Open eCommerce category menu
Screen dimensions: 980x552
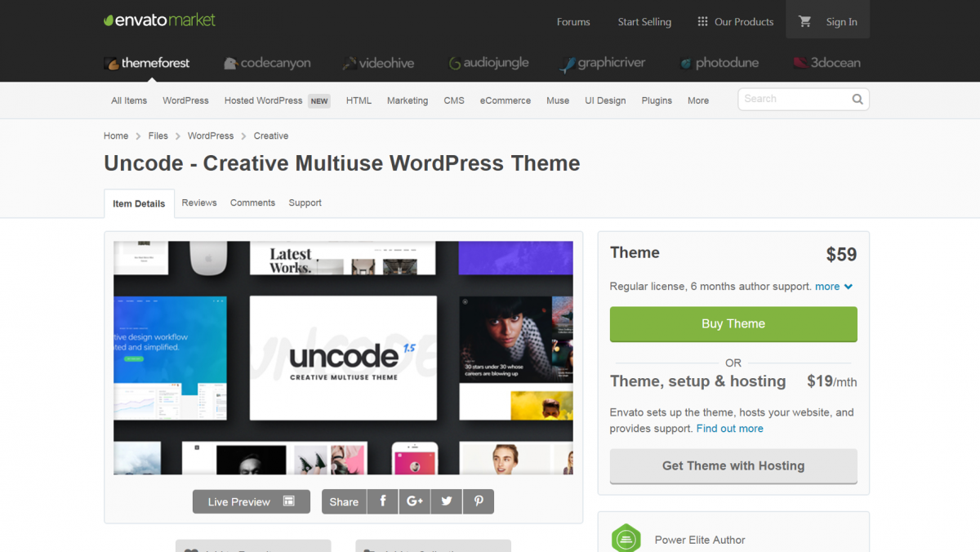[x=506, y=100]
